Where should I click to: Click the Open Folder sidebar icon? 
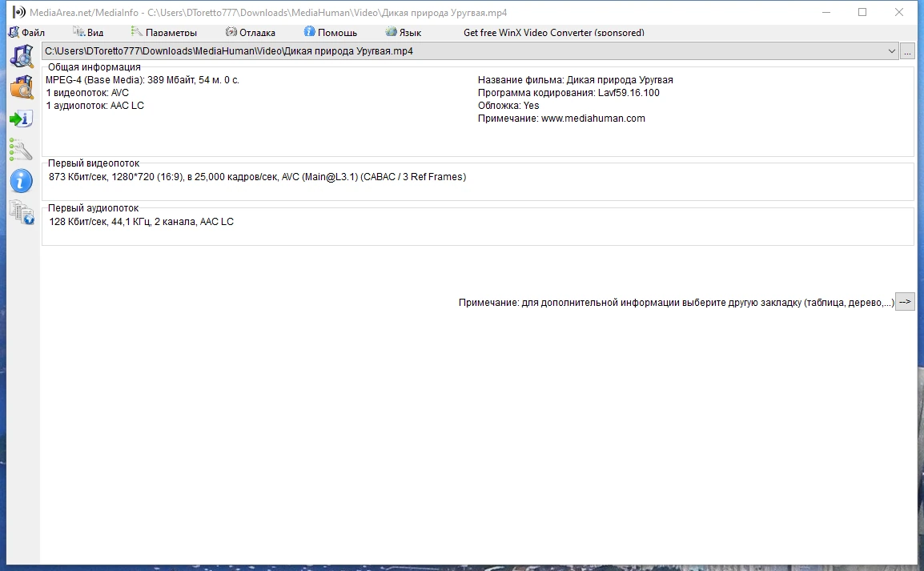tap(22, 87)
